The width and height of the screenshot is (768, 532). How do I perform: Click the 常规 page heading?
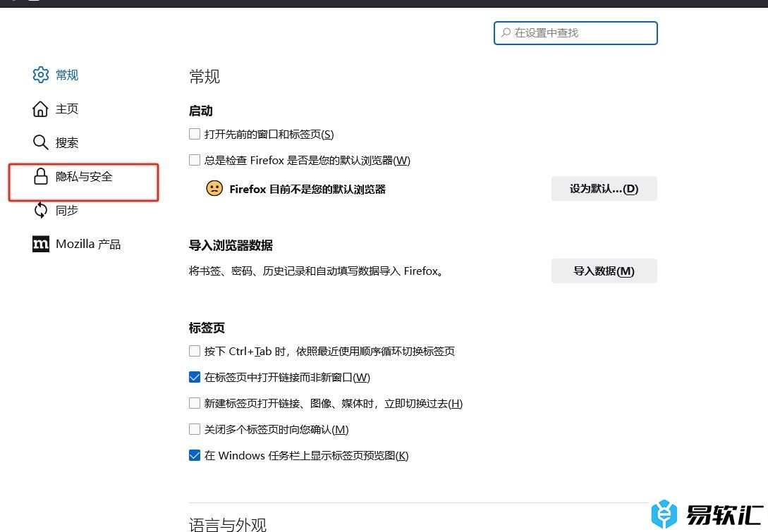coord(205,76)
